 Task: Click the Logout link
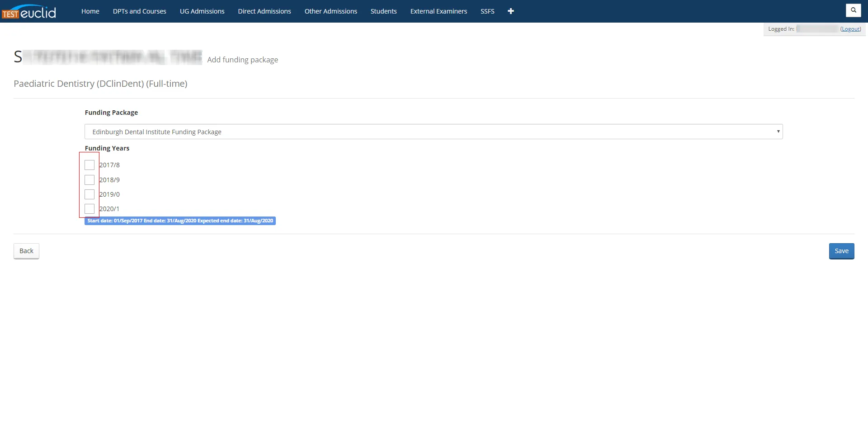click(x=850, y=29)
